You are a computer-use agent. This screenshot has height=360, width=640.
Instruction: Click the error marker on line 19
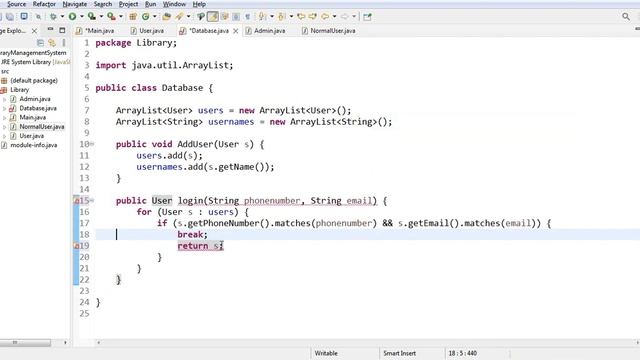pos(76,245)
